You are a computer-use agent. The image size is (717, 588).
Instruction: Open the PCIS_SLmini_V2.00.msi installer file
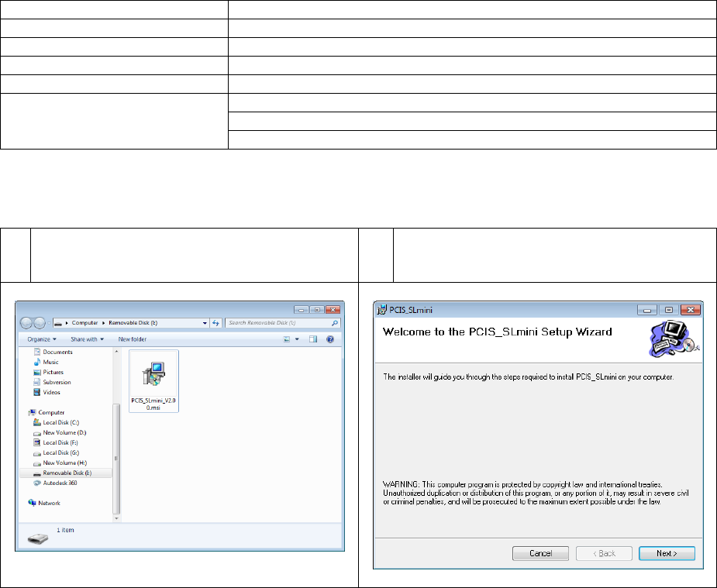pos(153,381)
